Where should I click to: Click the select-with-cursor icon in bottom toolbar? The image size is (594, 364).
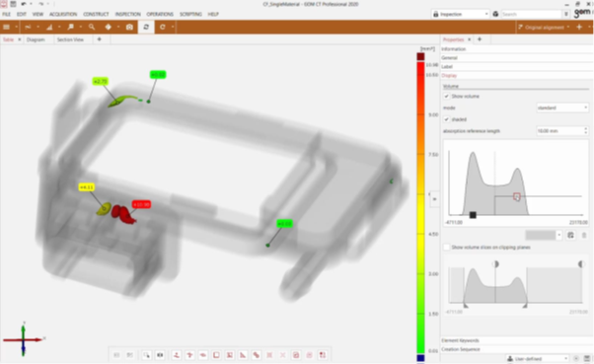click(146, 355)
